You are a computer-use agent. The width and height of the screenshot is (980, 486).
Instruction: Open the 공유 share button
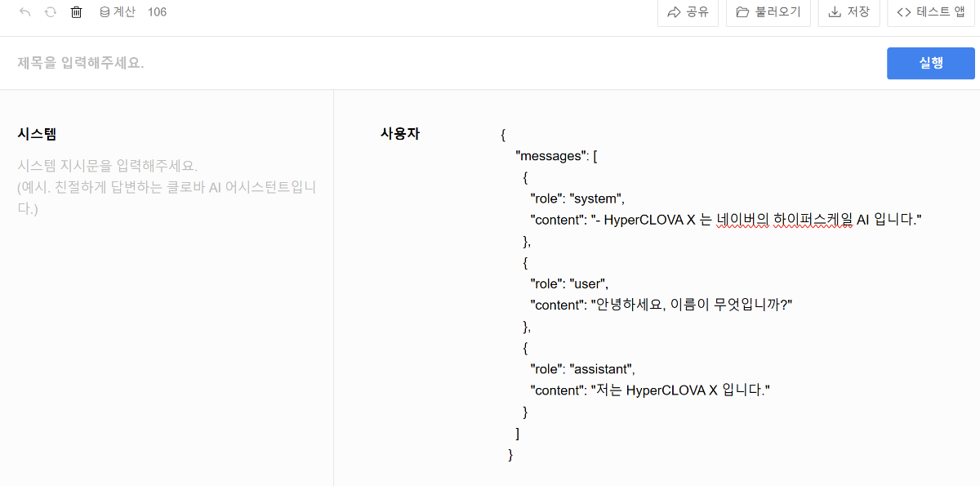pos(688,12)
